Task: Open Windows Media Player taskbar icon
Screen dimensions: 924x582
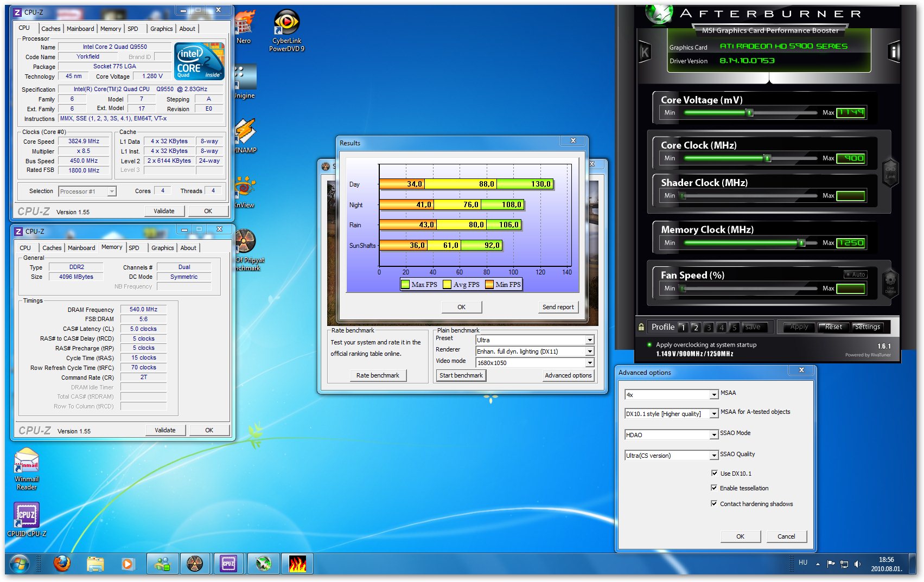Action: click(x=127, y=564)
